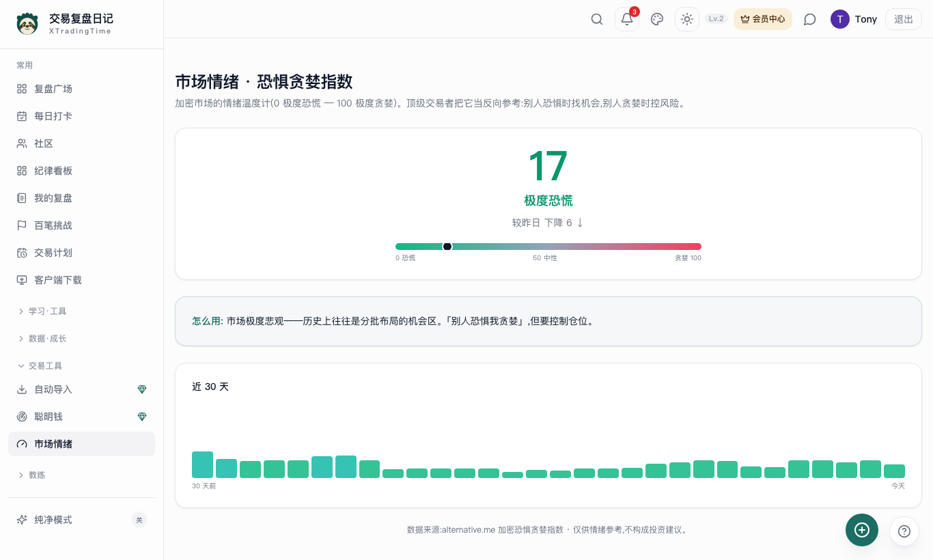Screen dimensions: 933x560
Task: Click the 市场情绪 gauge icon
Action: [22, 444]
